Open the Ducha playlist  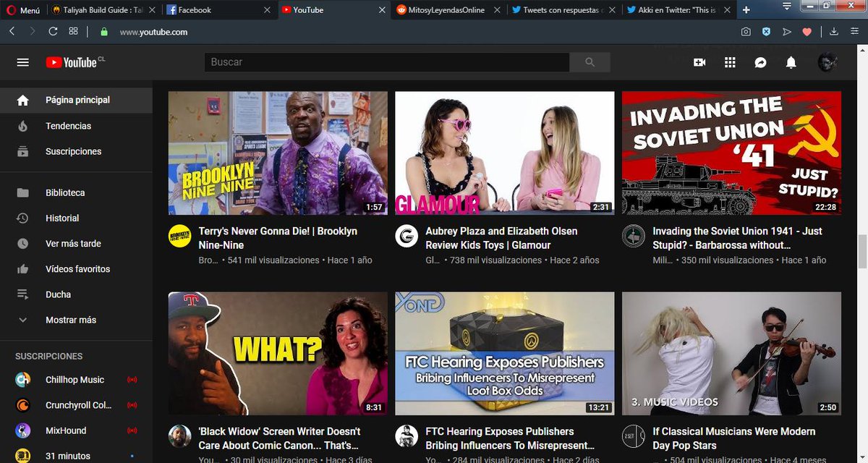(x=76, y=294)
